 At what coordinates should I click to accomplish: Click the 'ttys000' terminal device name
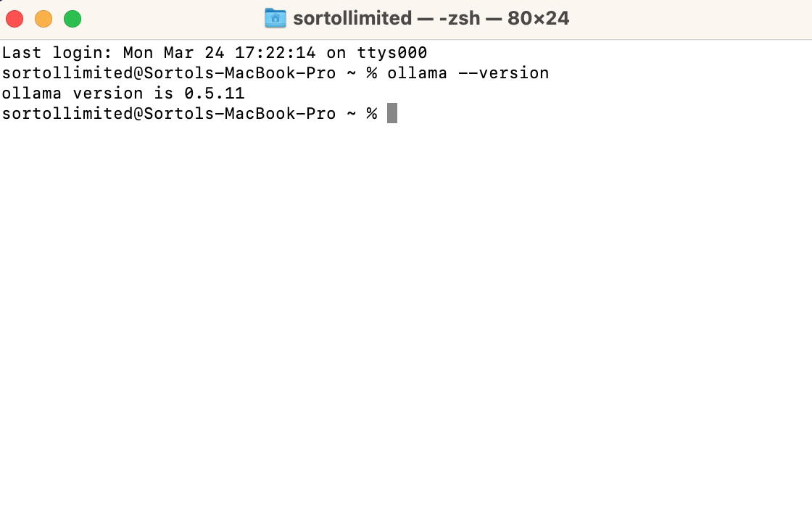click(x=392, y=52)
